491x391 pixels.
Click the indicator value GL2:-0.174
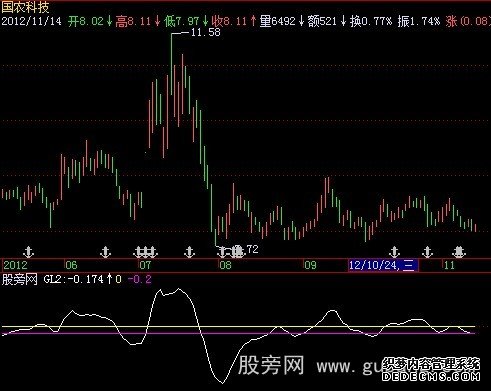(x=73, y=279)
